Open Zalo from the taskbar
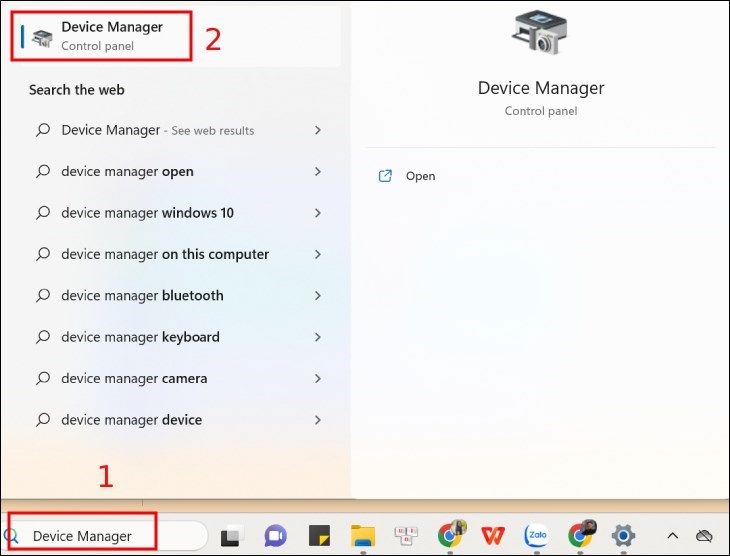The height and width of the screenshot is (556, 730). pos(537,536)
